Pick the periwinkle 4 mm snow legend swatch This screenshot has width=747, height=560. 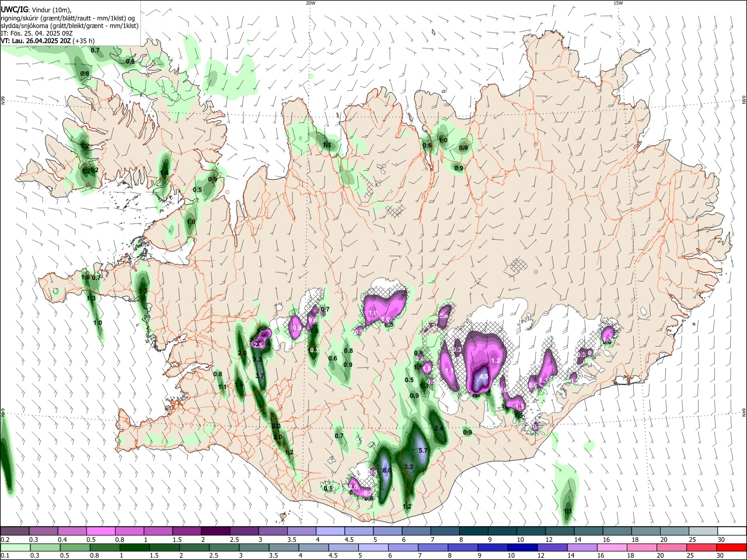[x=330, y=531]
